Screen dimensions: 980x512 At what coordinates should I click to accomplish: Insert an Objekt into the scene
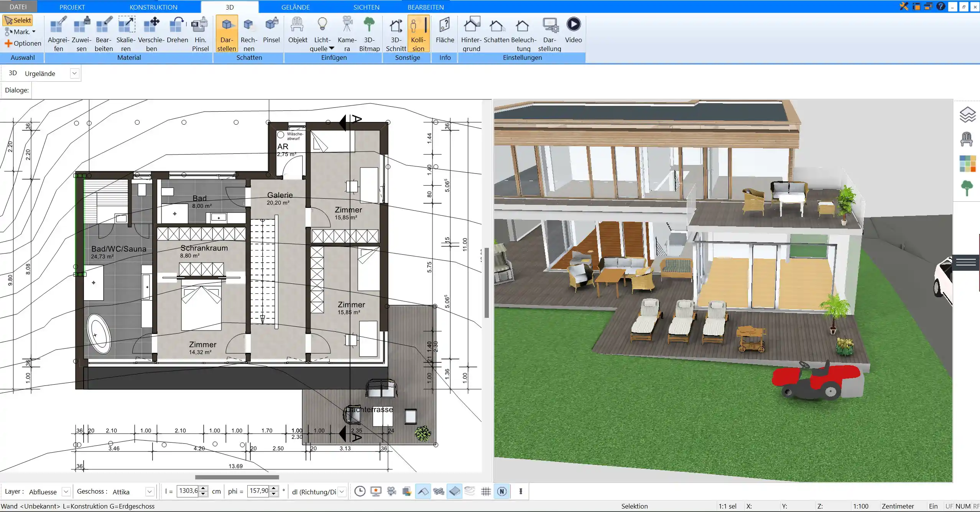(x=298, y=30)
